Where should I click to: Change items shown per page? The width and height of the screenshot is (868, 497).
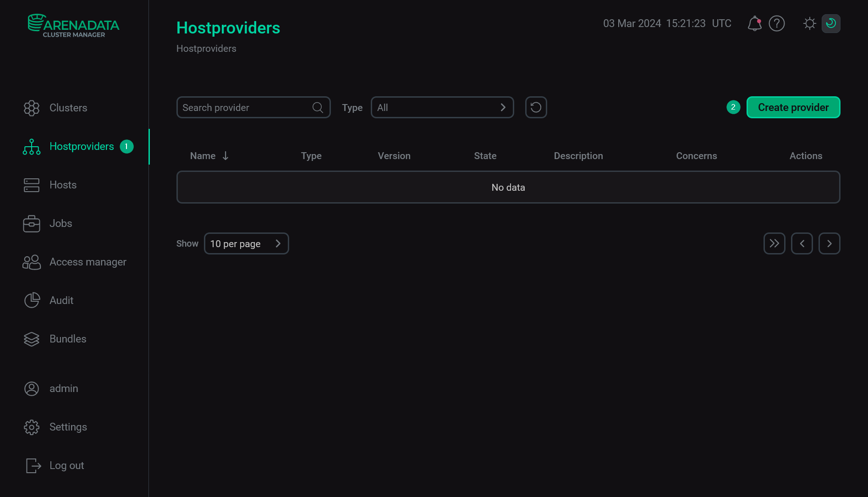point(246,243)
